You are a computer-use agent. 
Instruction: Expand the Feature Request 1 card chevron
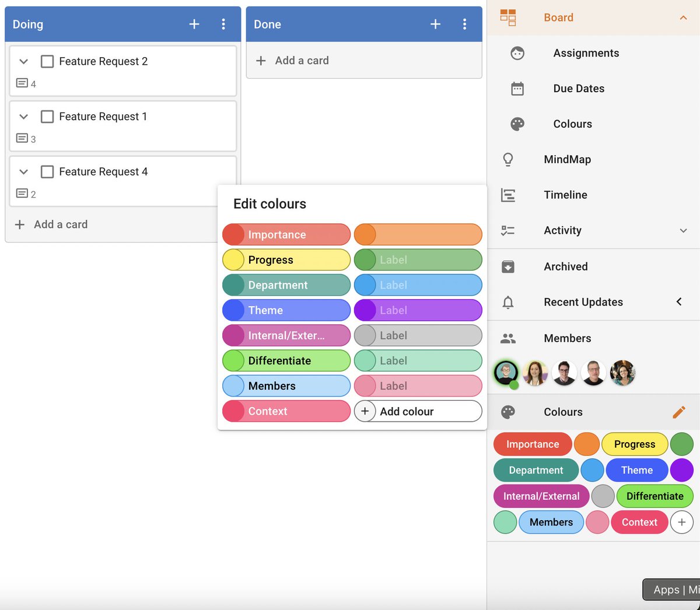[x=23, y=117]
